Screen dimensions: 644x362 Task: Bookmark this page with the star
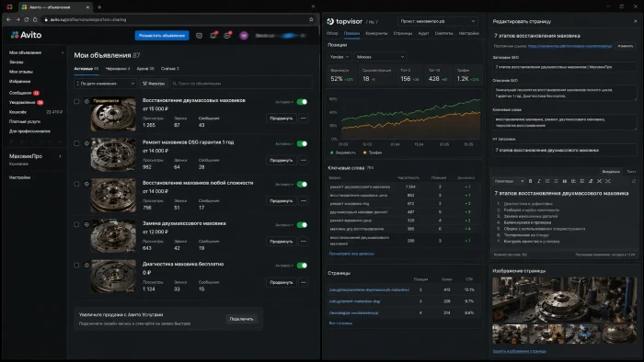coord(311,19)
